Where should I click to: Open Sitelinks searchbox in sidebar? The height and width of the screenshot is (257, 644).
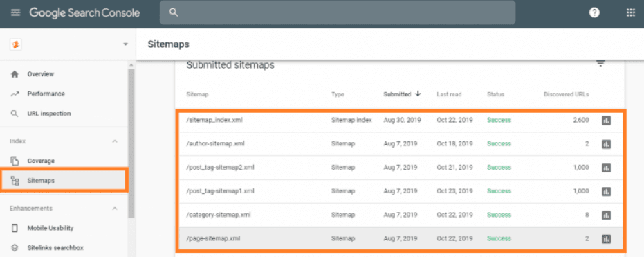[x=64, y=247]
